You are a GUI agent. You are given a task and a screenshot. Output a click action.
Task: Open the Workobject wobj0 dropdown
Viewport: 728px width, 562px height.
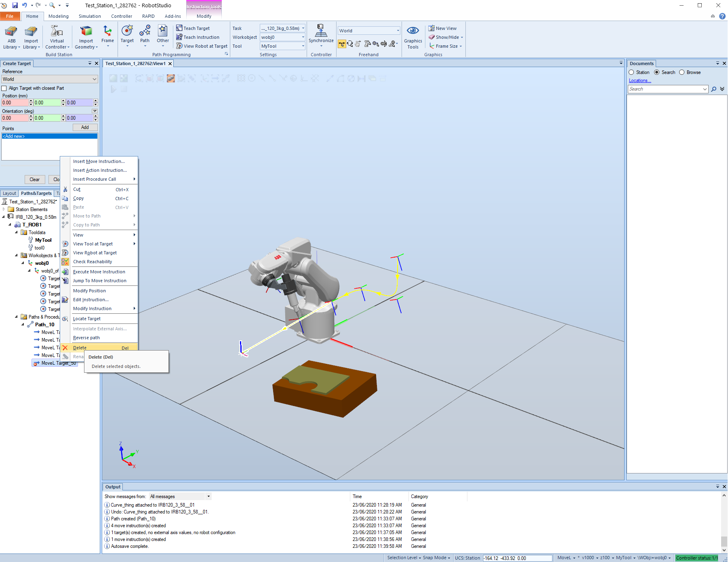pyautogui.click(x=282, y=37)
